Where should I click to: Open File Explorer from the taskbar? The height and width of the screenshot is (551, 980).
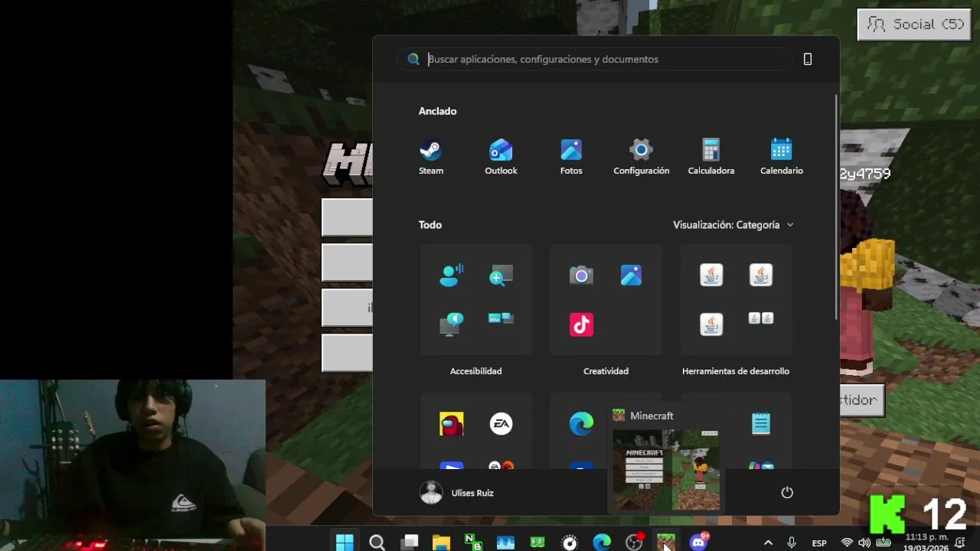tap(441, 542)
